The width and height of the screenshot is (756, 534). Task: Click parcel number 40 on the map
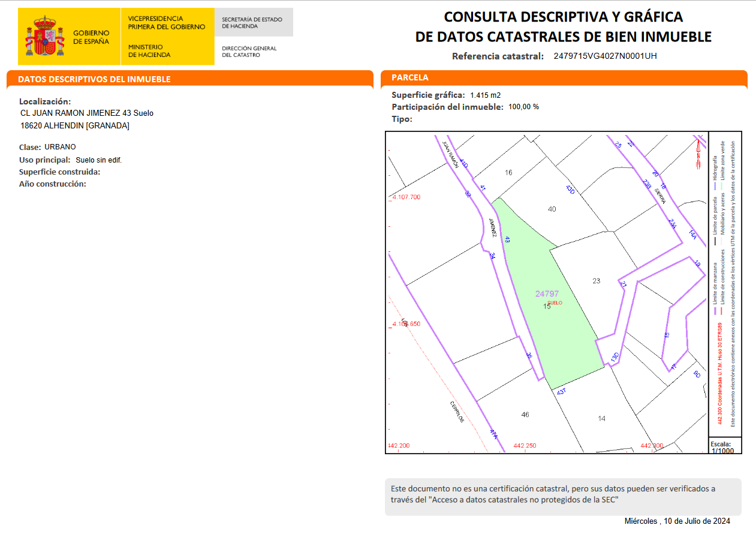click(552, 209)
